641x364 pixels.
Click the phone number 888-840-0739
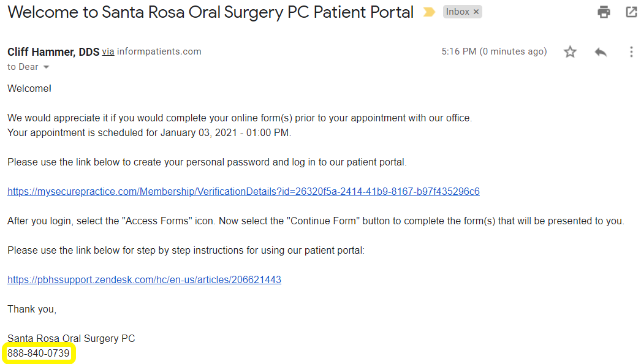39,354
